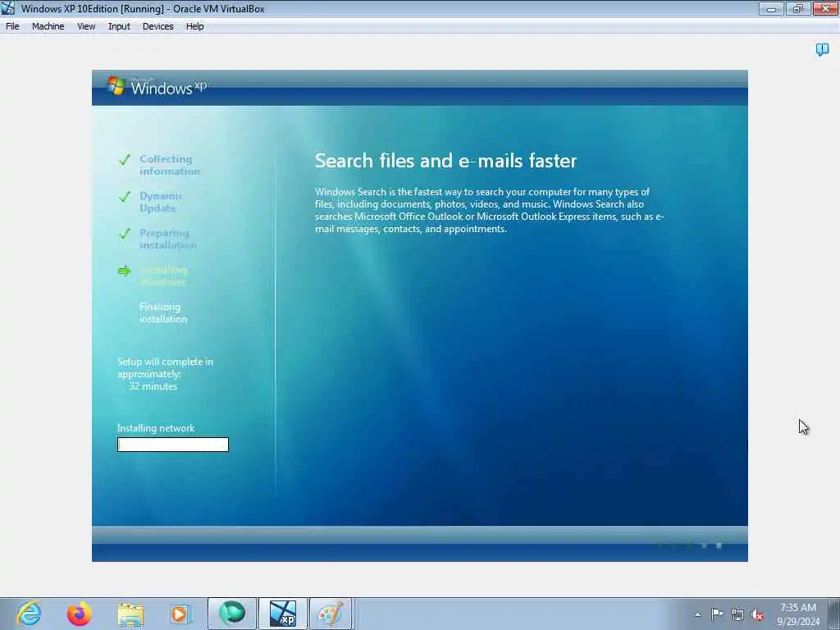Image resolution: width=840 pixels, height=630 pixels.
Task: Click the '32 minutes' estimate text
Action: click(153, 386)
